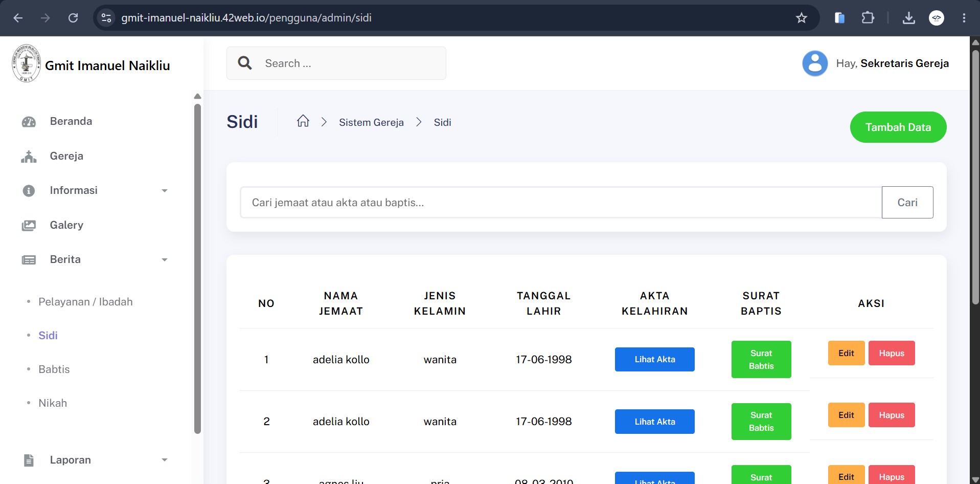Image resolution: width=980 pixels, height=484 pixels.
Task: Click the Gmit Imanuel Naikliu title
Action: coord(107,65)
